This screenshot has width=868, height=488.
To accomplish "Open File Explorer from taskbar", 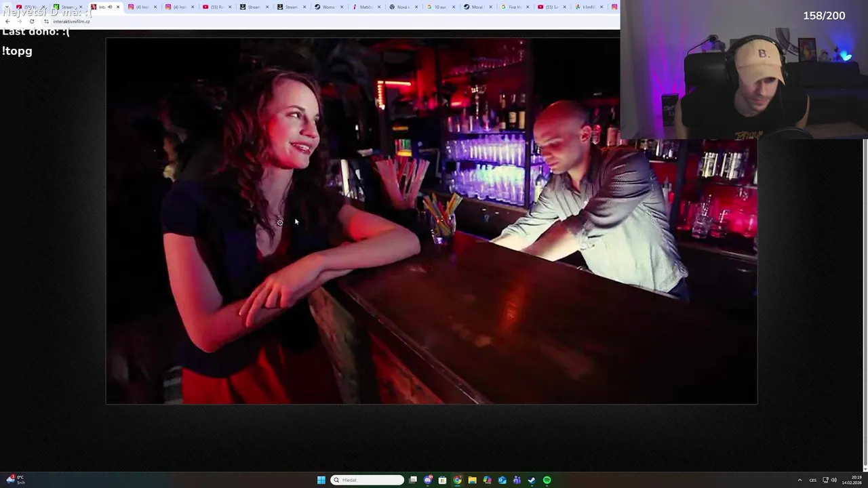I will point(473,480).
